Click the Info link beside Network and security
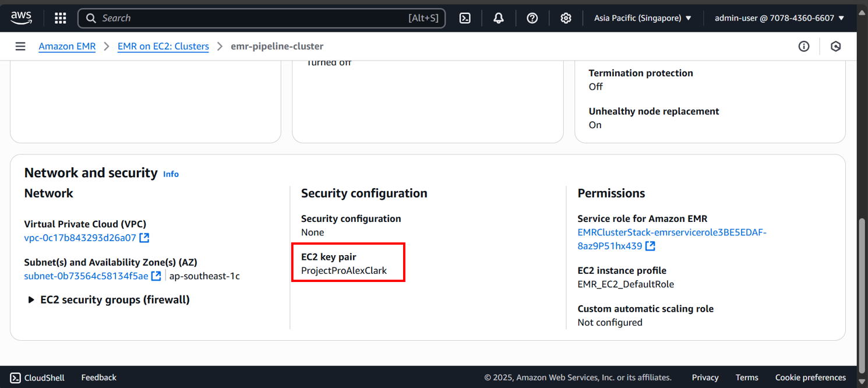868x388 pixels. click(171, 174)
